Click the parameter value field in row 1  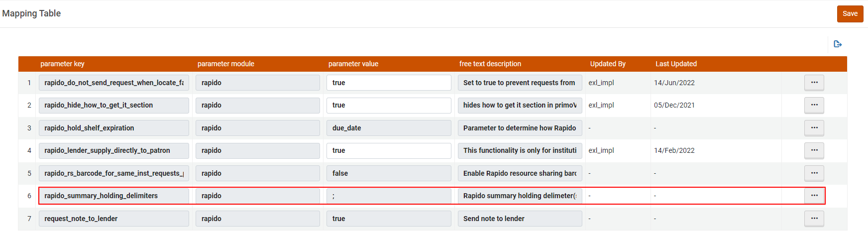coord(389,83)
